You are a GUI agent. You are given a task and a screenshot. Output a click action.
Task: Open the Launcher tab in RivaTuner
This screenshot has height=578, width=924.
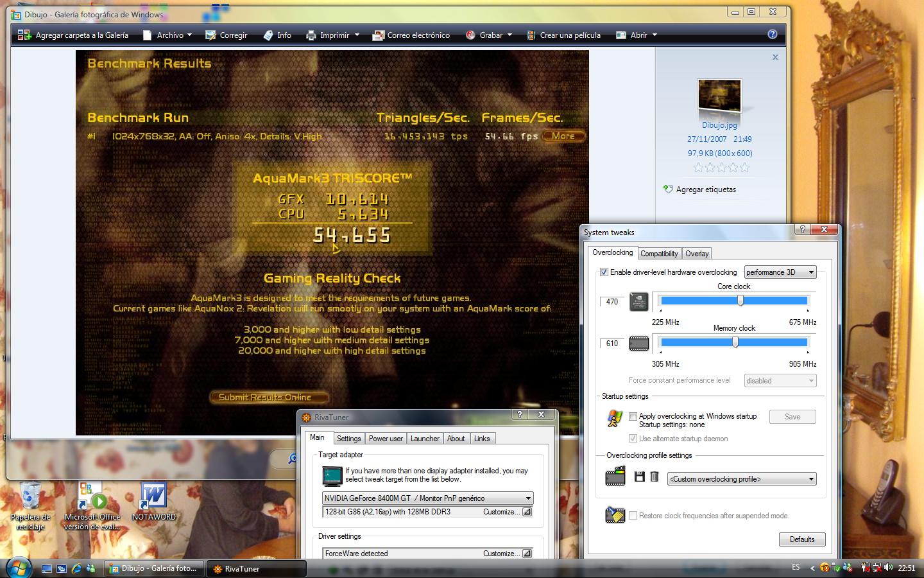(425, 439)
